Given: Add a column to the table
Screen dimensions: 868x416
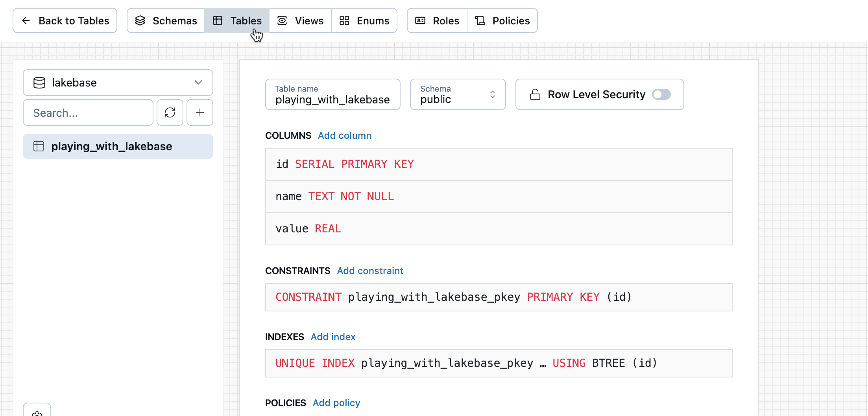Looking at the screenshot, I should [x=344, y=135].
